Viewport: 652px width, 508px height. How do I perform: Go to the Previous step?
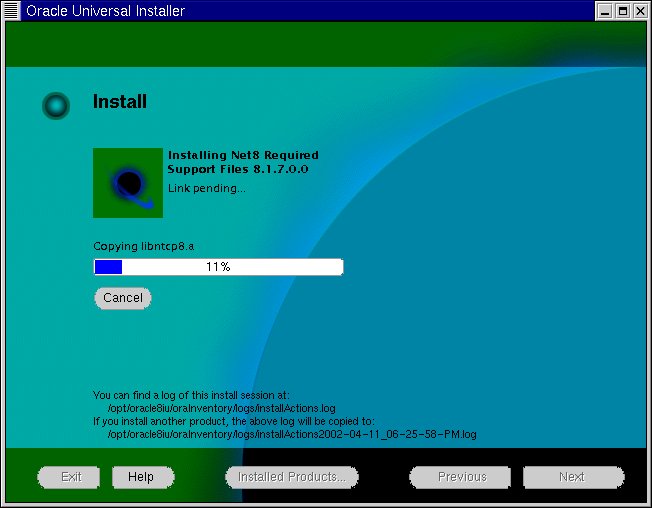[x=460, y=477]
